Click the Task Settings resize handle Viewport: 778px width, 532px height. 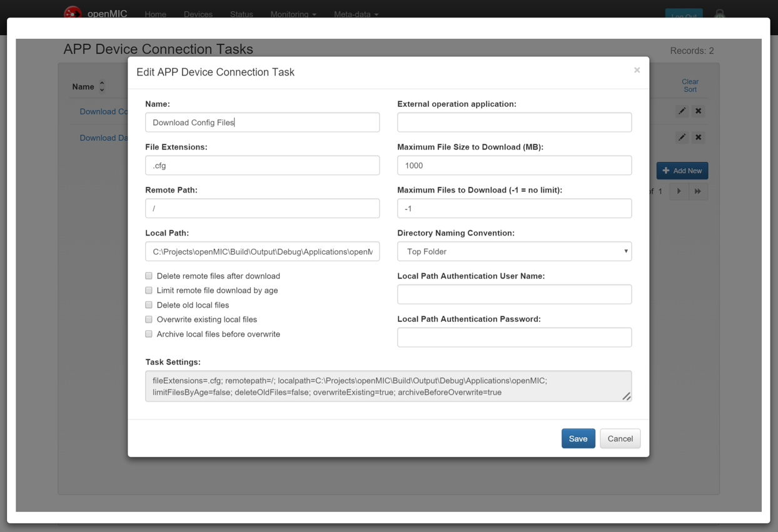pyautogui.click(x=626, y=396)
